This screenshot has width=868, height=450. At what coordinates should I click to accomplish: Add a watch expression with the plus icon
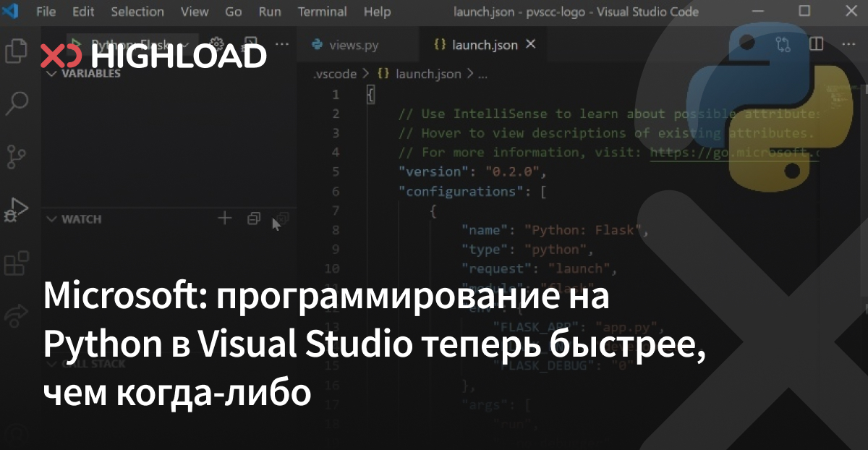pyautogui.click(x=224, y=218)
